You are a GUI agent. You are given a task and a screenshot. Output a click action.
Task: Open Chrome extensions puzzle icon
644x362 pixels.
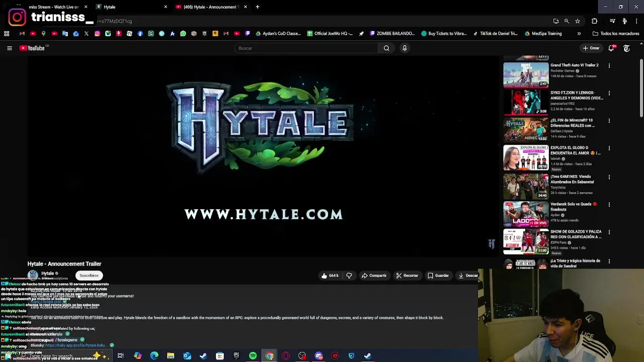(x=595, y=21)
